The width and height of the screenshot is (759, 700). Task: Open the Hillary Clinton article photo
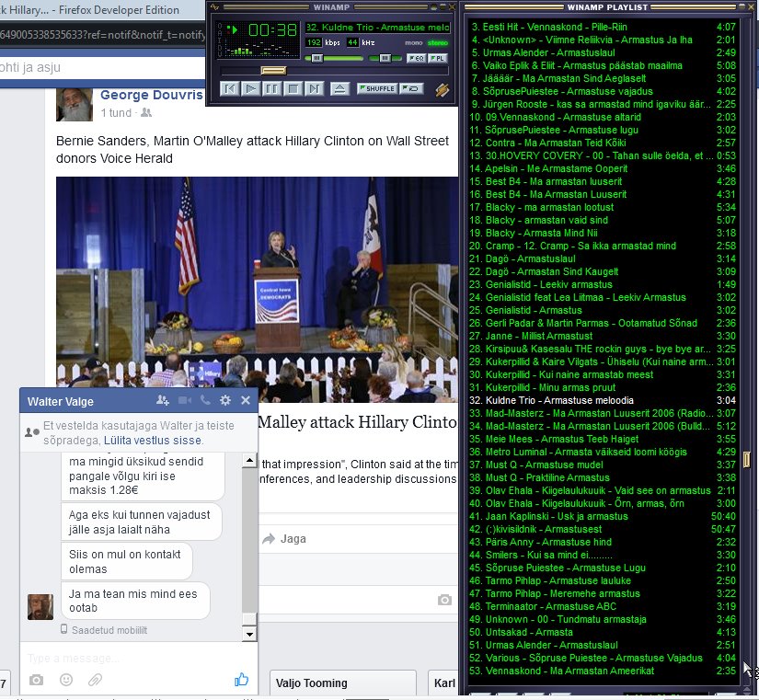tap(257, 290)
